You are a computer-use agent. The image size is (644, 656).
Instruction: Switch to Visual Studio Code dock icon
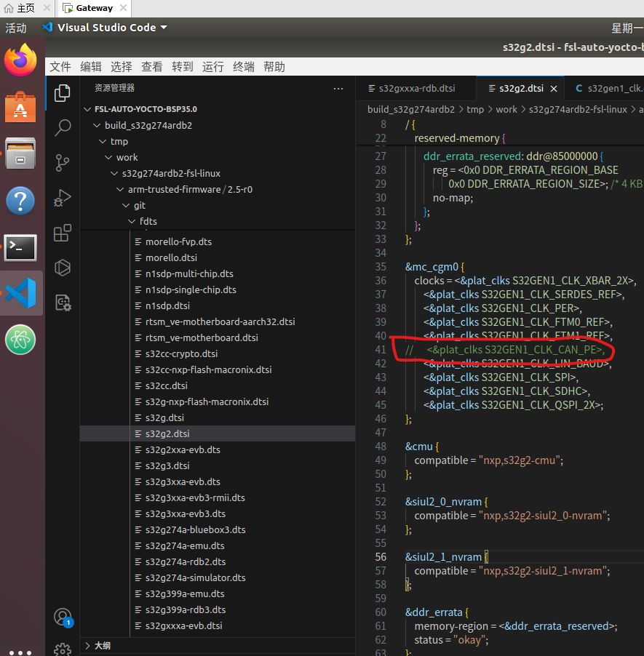(21, 293)
